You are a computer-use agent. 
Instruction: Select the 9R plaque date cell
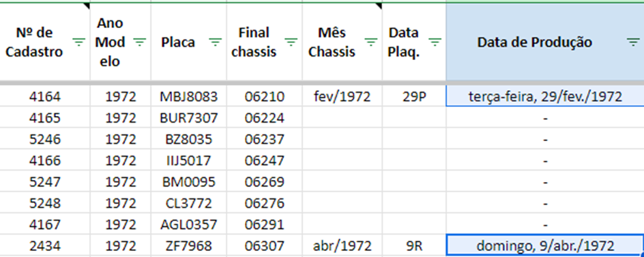click(x=414, y=246)
